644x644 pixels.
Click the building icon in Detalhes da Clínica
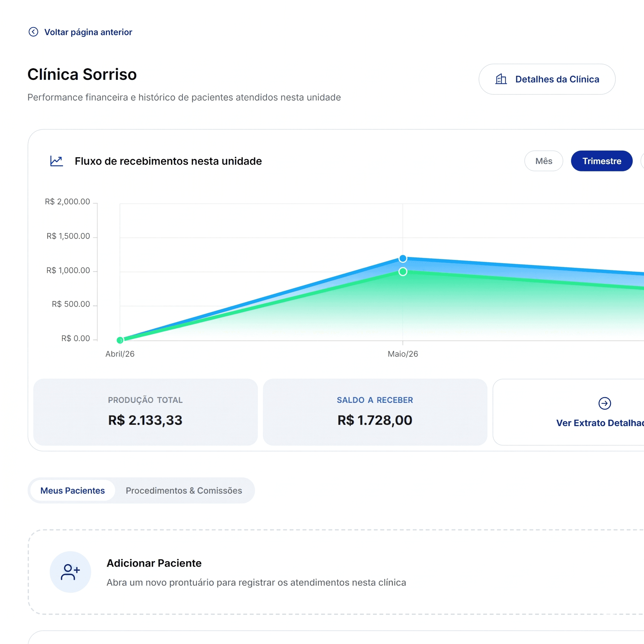pos(501,79)
